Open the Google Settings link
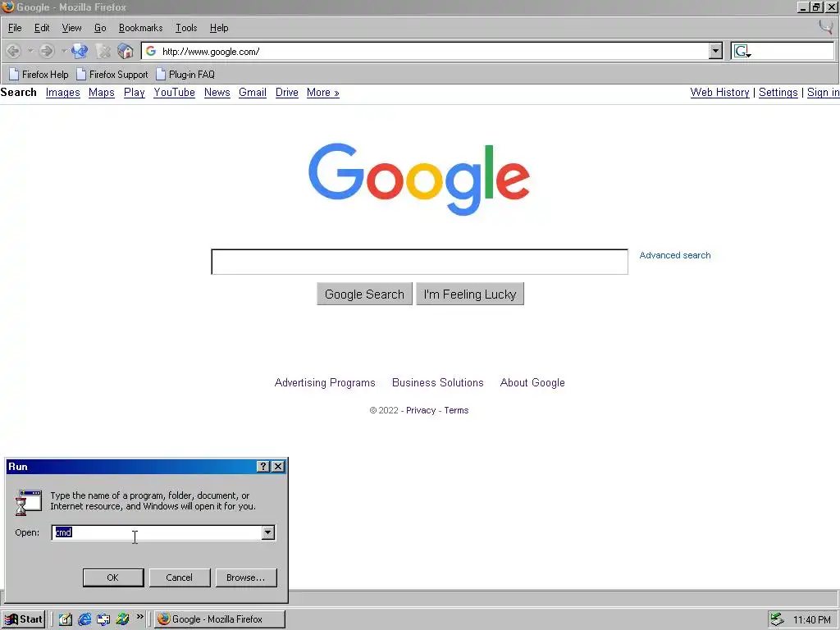 (x=778, y=93)
